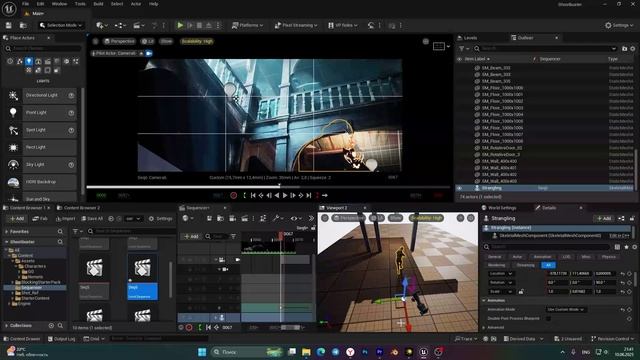This screenshot has width=640, height=360.
Task: Click the cinematic viewport scrub bar
Action: pos(269,187)
